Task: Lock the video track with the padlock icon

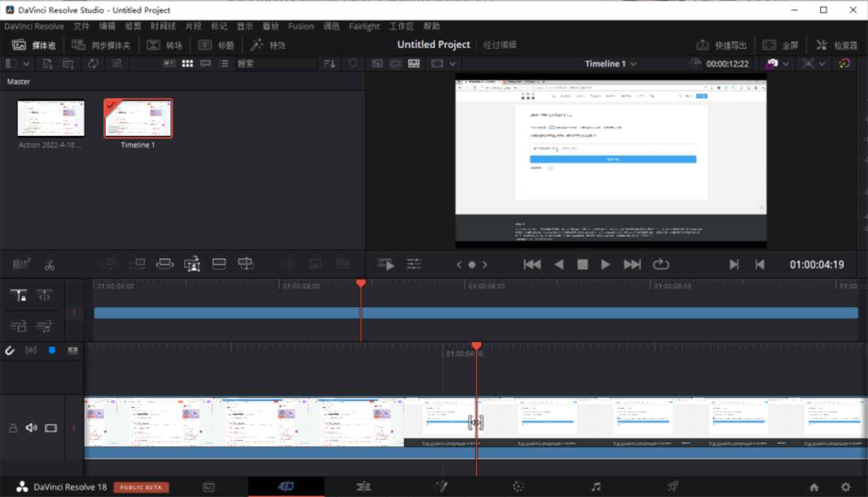Action: pos(12,428)
